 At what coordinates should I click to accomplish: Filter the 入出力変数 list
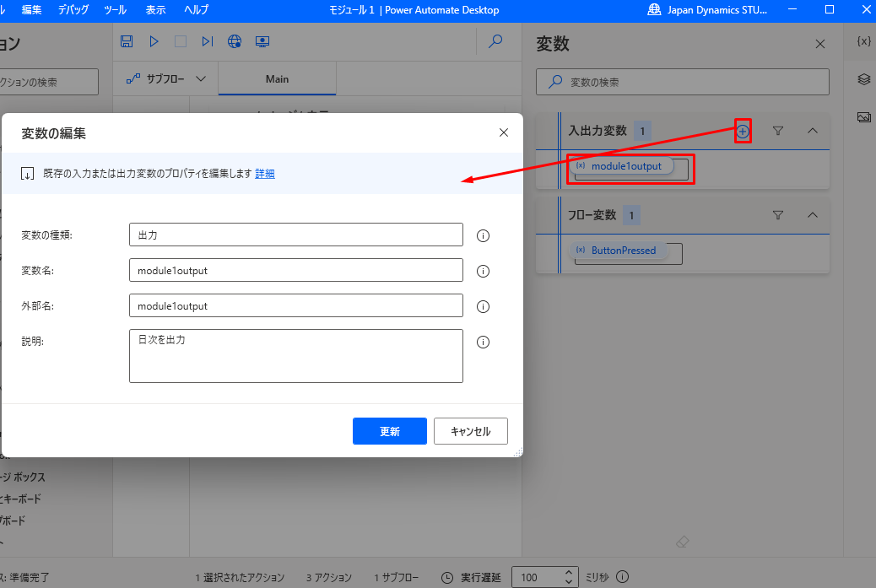click(777, 132)
